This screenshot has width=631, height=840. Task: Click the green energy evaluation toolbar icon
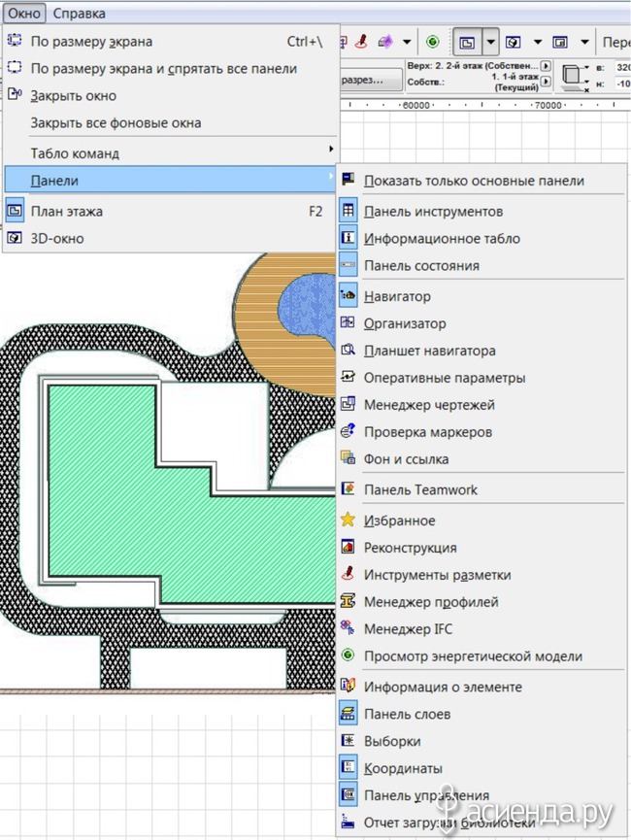433,42
